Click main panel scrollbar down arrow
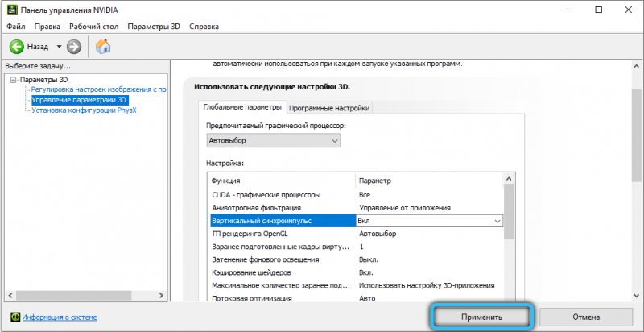 (637, 297)
